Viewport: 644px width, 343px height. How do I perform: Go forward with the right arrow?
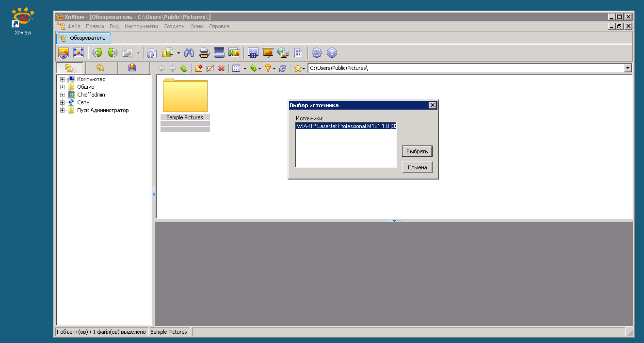pyautogui.click(x=173, y=68)
